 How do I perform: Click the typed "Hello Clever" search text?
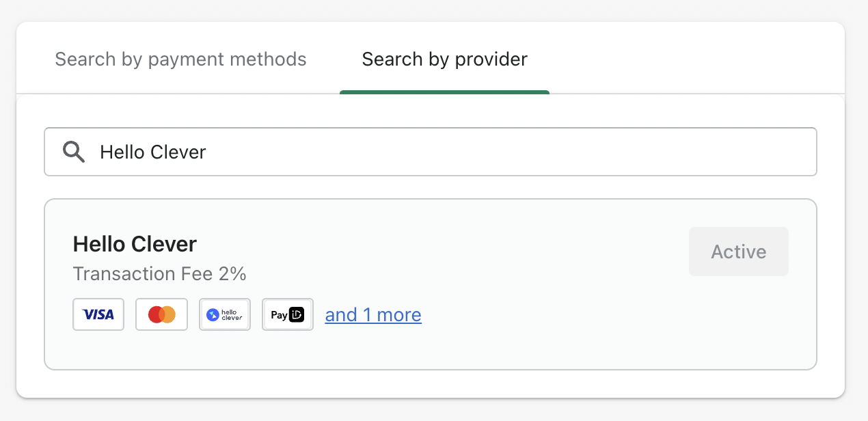tap(152, 152)
